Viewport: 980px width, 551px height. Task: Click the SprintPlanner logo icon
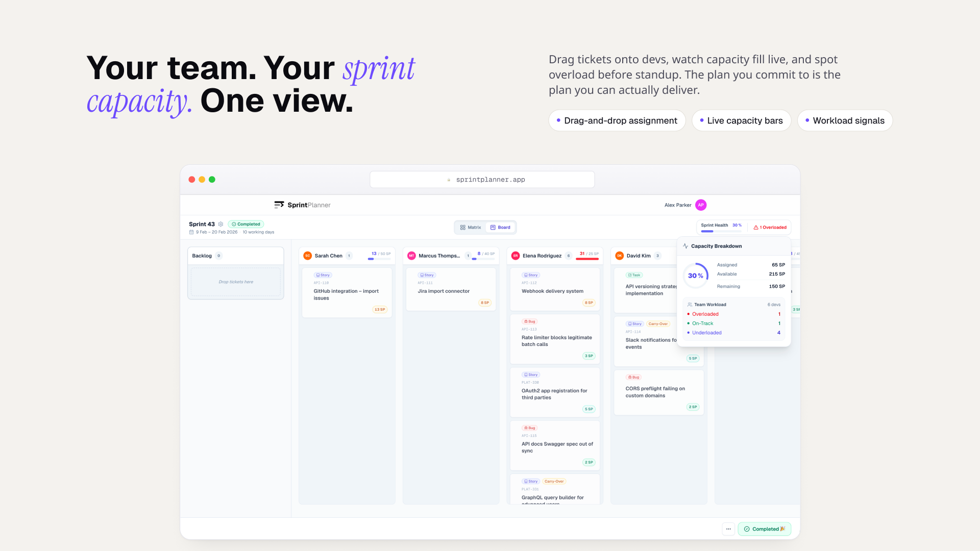click(x=280, y=205)
